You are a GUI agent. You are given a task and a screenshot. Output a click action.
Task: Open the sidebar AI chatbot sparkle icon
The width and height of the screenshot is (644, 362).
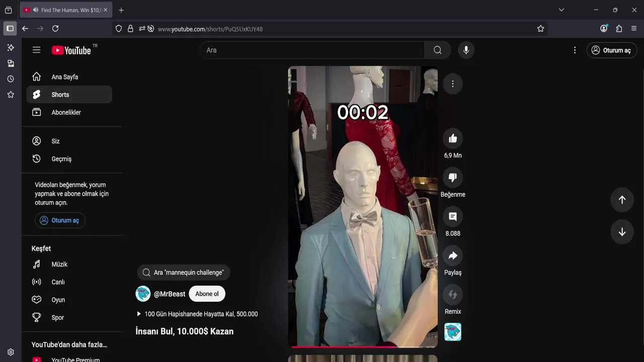(x=11, y=47)
